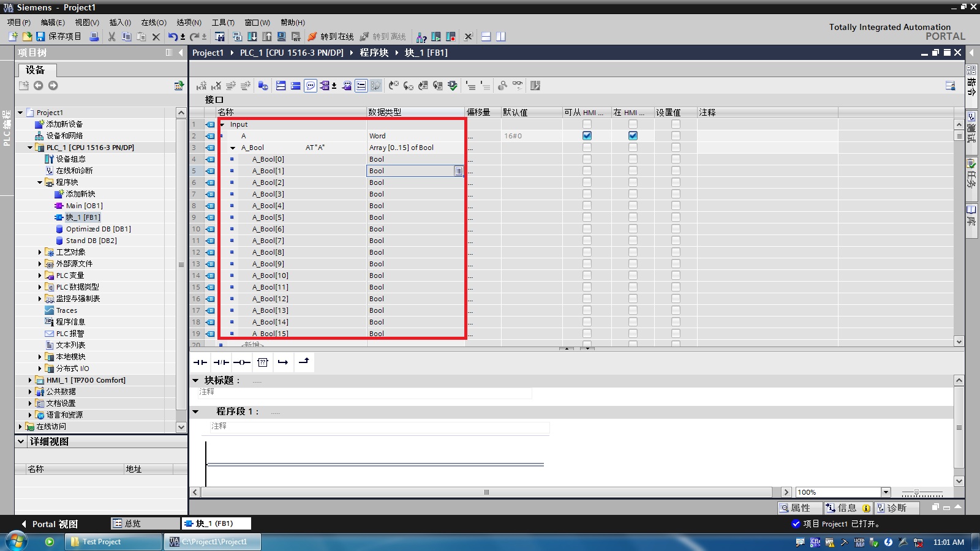The width and height of the screenshot is (980, 551).
Task: Collapse the 程序块 folder in project tree
Action: click(40, 182)
